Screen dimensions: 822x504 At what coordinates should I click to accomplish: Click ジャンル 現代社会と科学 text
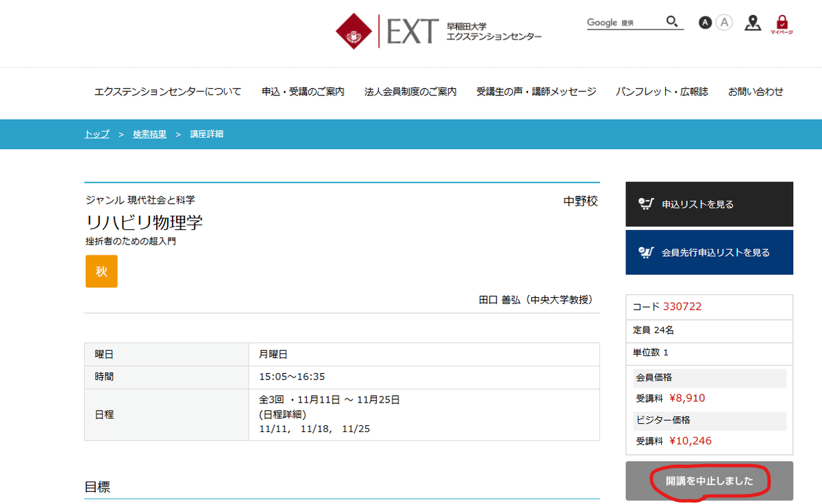pyautogui.click(x=140, y=200)
